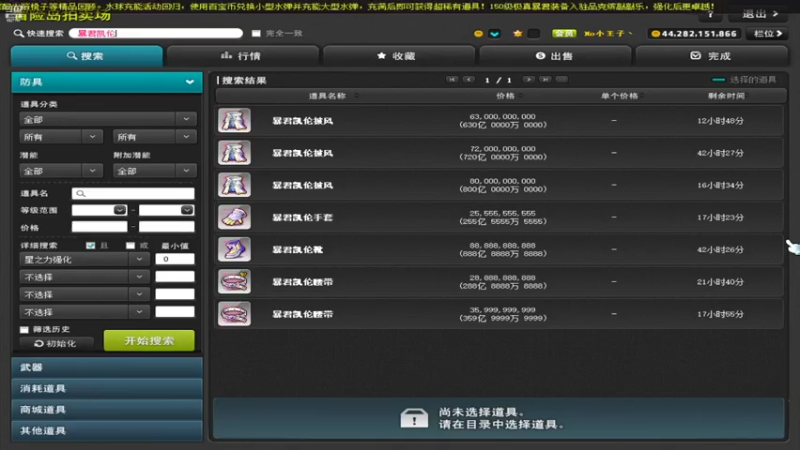Click the cape icon priced 72,000,000,000

[234, 153]
